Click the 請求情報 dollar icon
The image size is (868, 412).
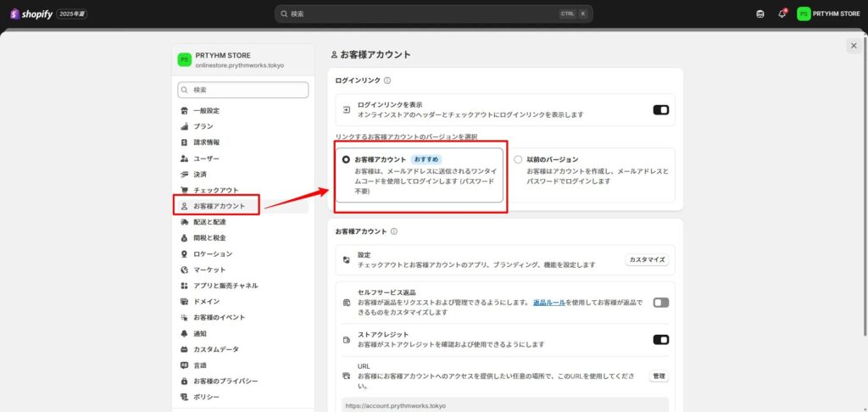coord(184,142)
